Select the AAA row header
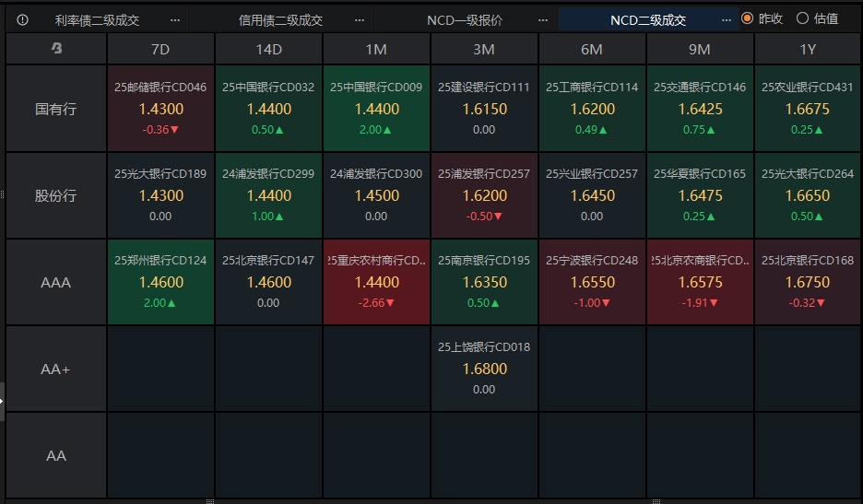Viewport: 863px width, 504px height. point(56,282)
